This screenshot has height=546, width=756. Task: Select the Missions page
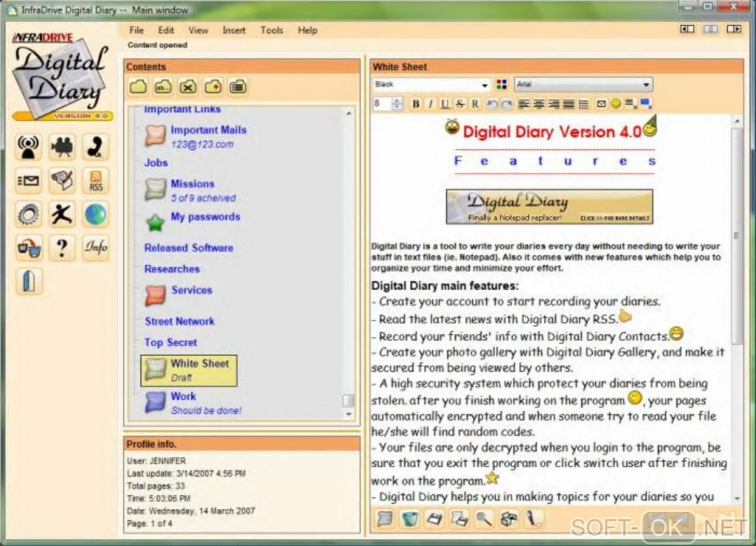pyautogui.click(x=190, y=190)
